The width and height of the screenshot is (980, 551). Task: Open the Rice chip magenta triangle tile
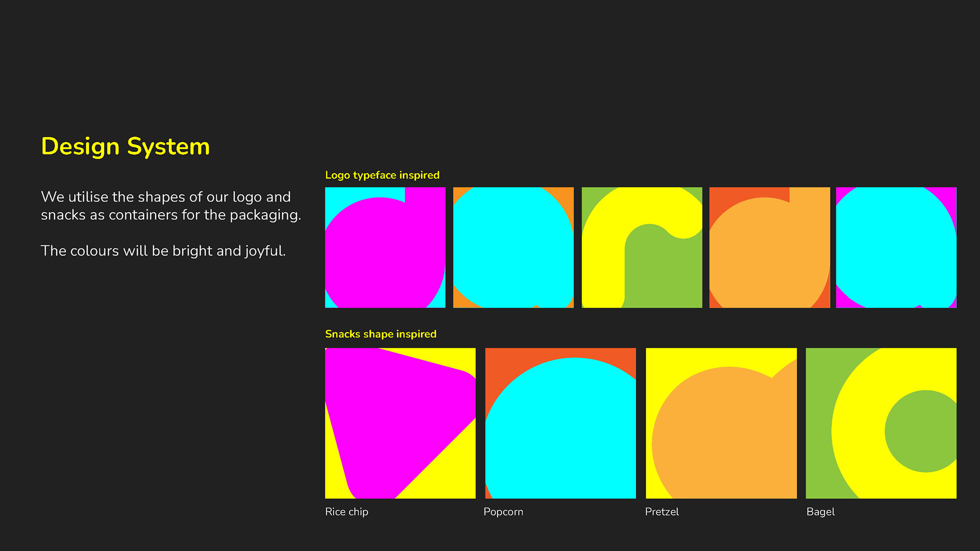pyautogui.click(x=400, y=423)
